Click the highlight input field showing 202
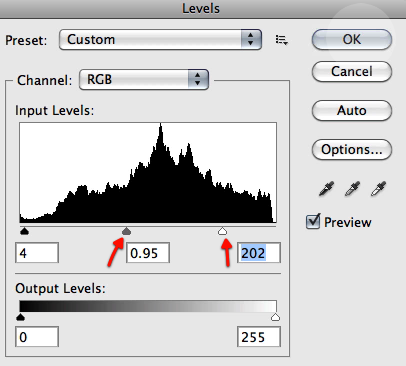The height and width of the screenshot is (366, 406). coord(259,253)
